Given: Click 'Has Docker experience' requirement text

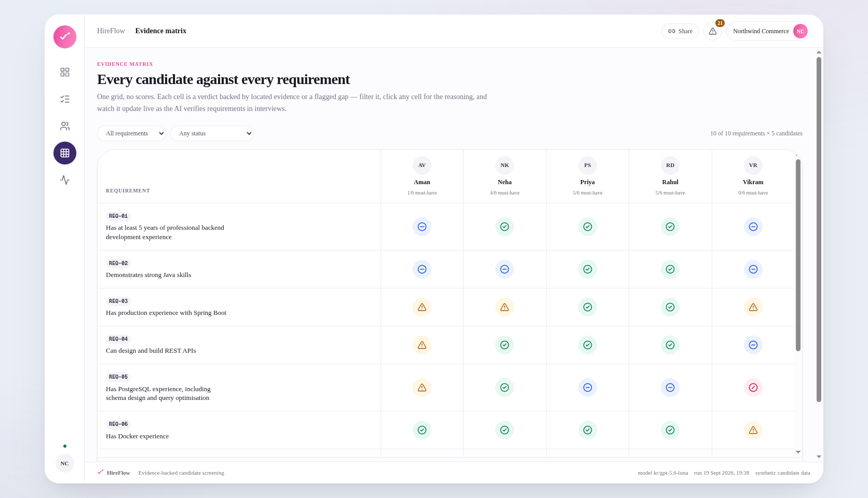Looking at the screenshot, I should point(138,436).
